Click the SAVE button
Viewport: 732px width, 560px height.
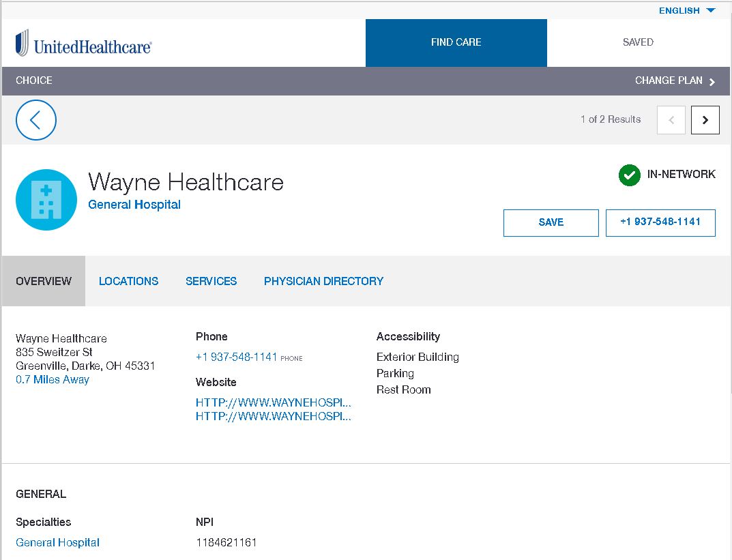click(x=551, y=222)
